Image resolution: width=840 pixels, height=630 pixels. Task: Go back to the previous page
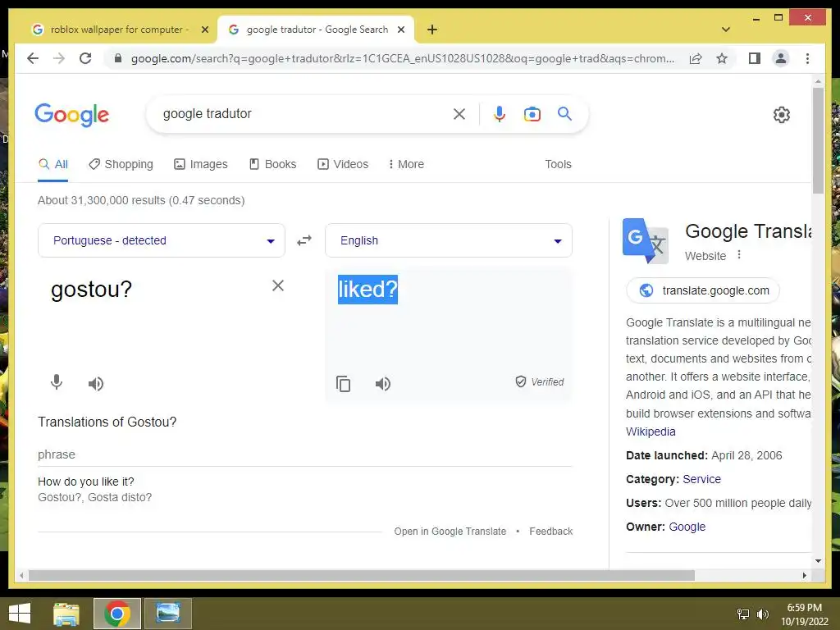(33, 58)
